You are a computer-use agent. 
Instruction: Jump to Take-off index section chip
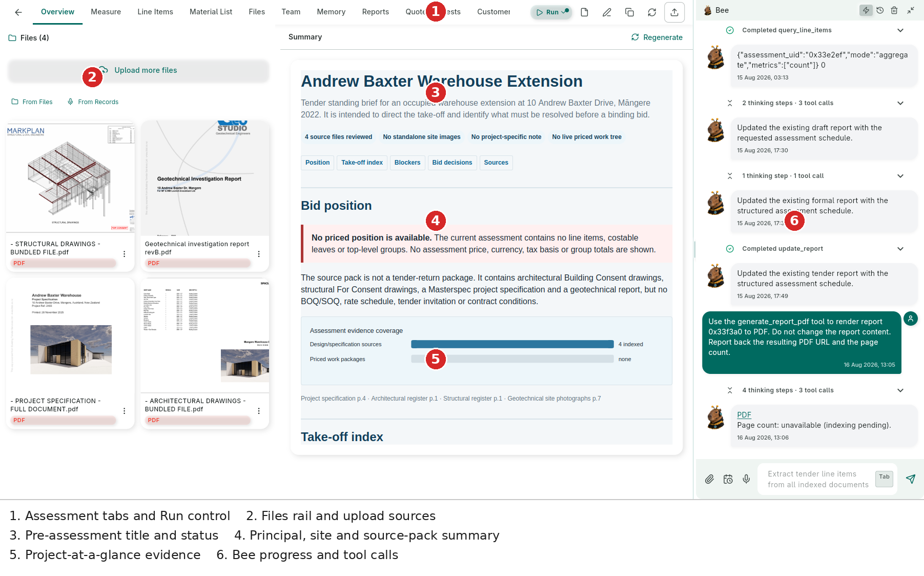pyautogui.click(x=362, y=163)
